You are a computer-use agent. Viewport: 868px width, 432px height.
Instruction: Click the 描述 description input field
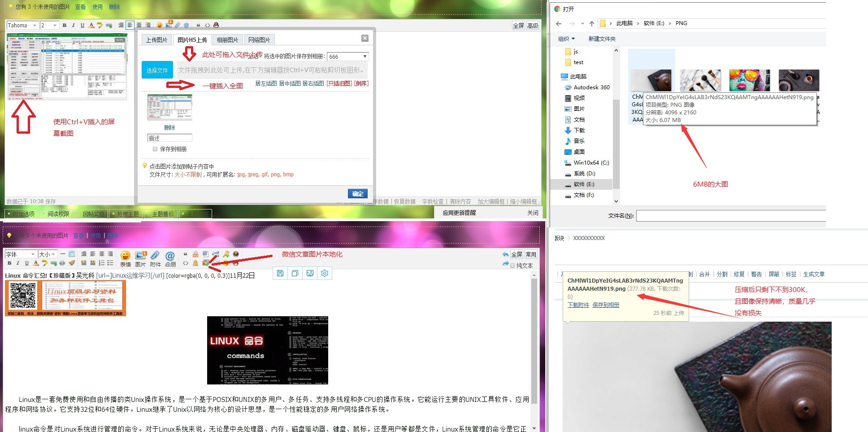pos(170,138)
